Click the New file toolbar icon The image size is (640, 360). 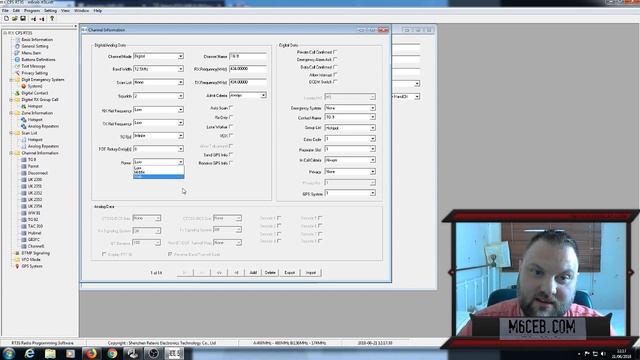pyautogui.click(x=7, y=18)
